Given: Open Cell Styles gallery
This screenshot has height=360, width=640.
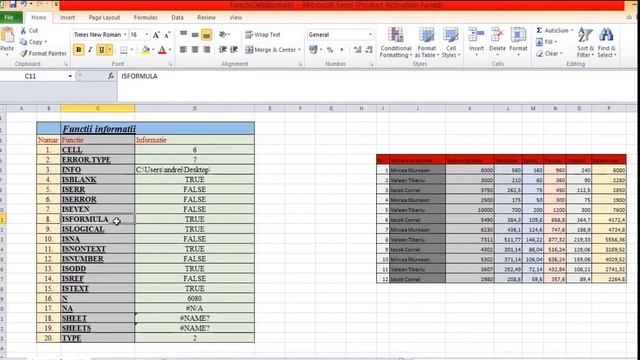Looking at the screenshot, I should pos(451,42).
